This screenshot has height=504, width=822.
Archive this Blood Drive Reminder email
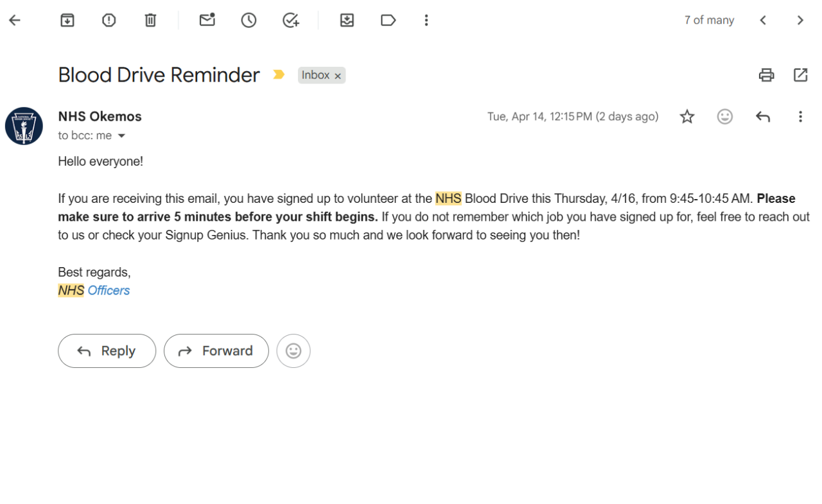point(67,21)
